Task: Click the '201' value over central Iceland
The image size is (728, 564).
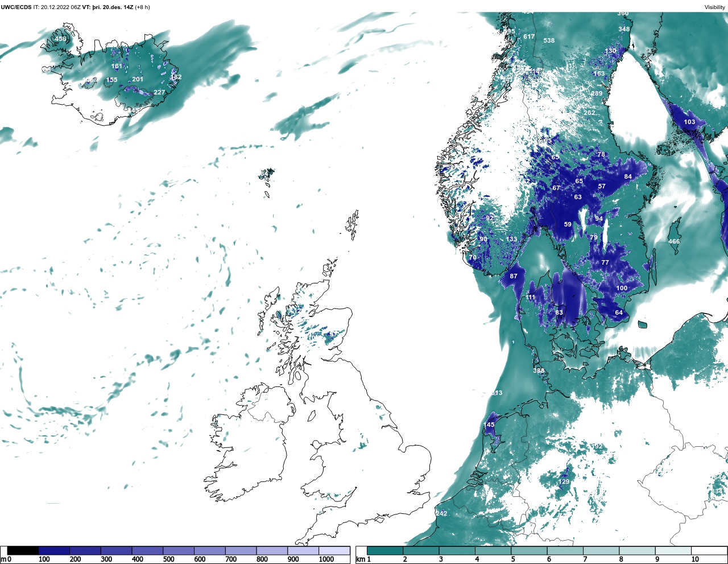Action: (x=138, y=80)
